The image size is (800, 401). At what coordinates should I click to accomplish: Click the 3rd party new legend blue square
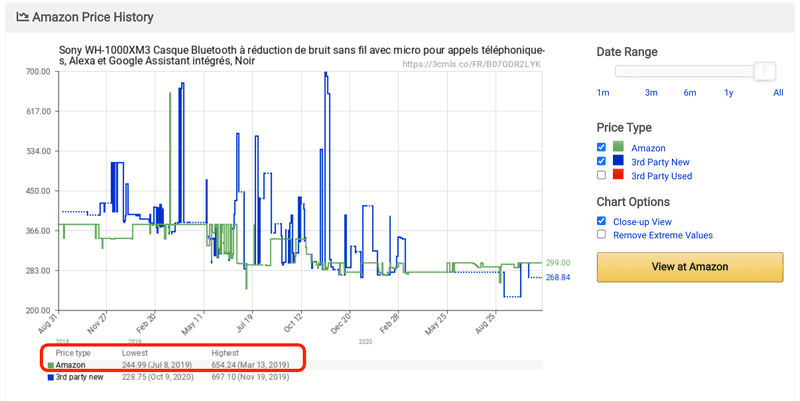coord(51,378)
